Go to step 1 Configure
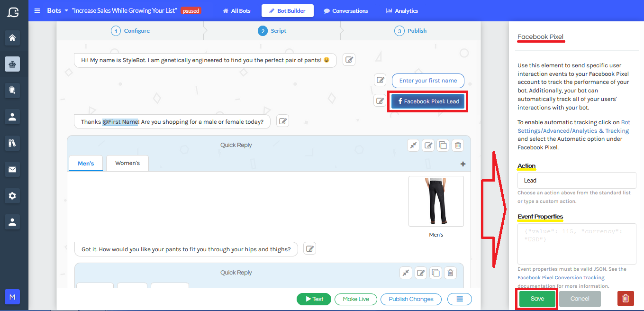This screenshot has width=644, height=311. (130, 31)
